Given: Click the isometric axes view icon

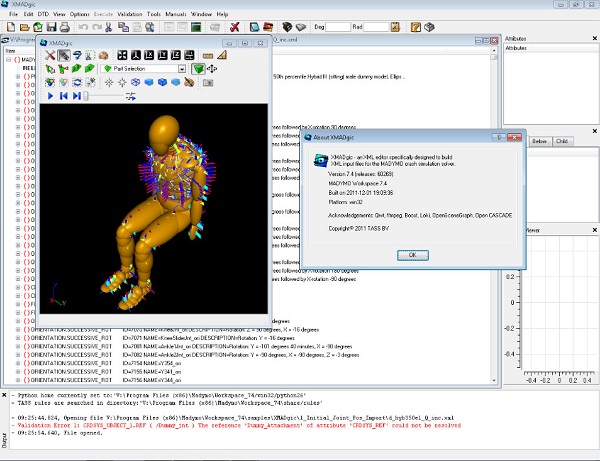Looking at the screenshot, I should coord(135,55).
